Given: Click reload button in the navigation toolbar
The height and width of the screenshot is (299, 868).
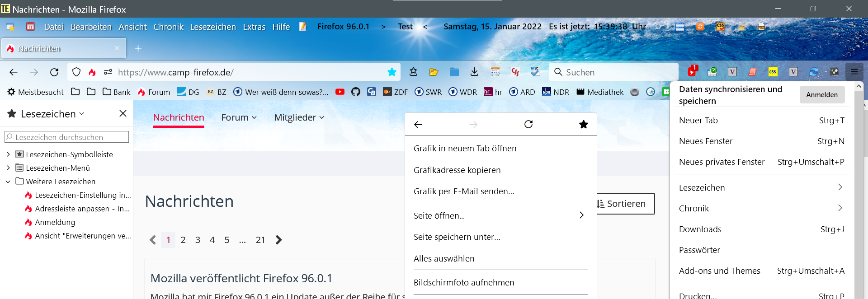Looking at the screenshot, I should point(54,72).
